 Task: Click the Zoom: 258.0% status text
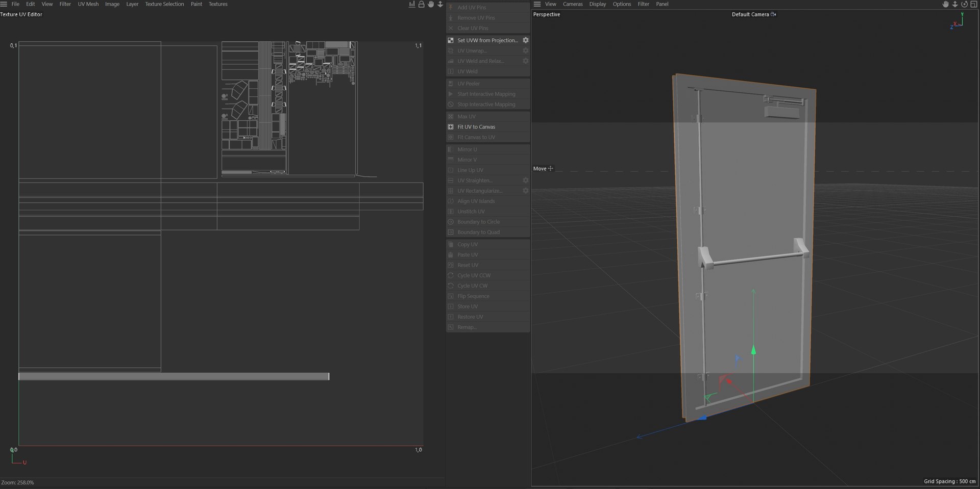click(17, 482)
